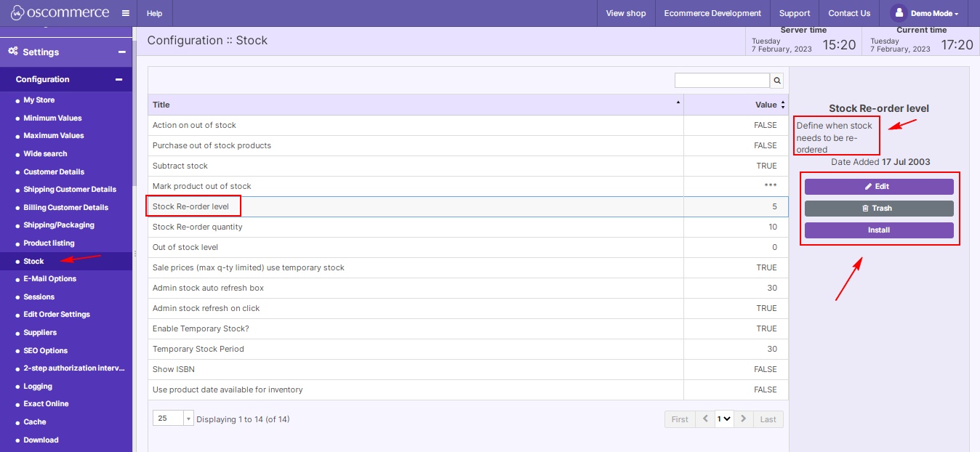Select the Out of stock level row
The height and width of the screenshot is (452, 980).
468,247
